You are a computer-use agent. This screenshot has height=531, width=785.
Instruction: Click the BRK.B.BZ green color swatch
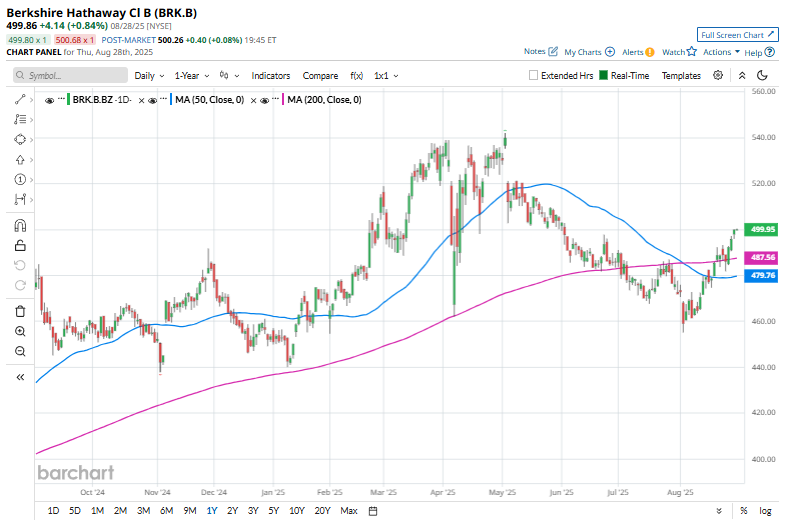tap(69, 100)
